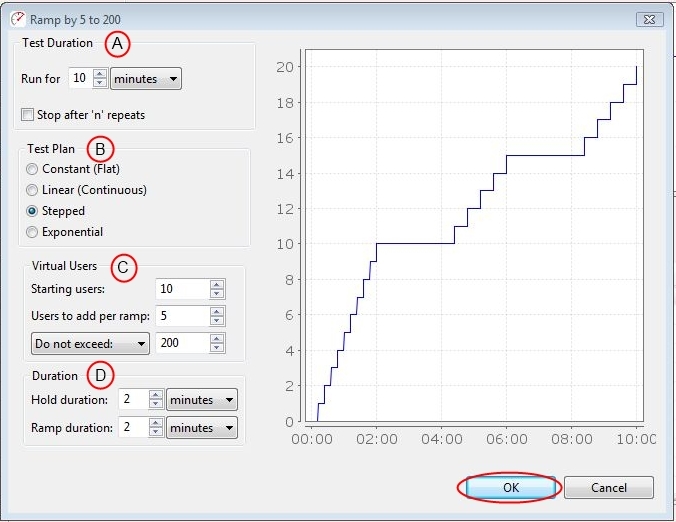The image size is (676, 522).
Task: Increase the Run for value with up arrow
Action: [100, 73]
